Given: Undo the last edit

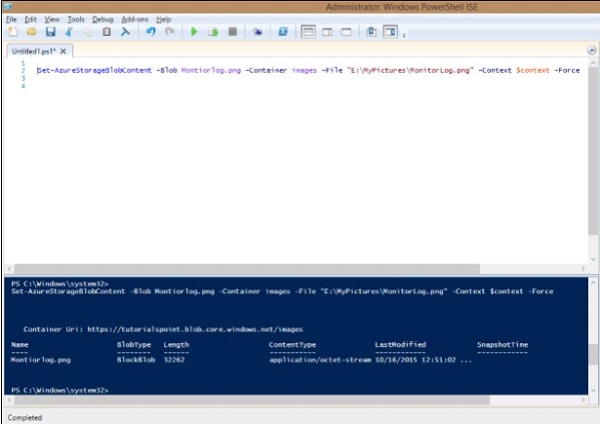Looking at the screenshot, I should [x=151, y=32].
